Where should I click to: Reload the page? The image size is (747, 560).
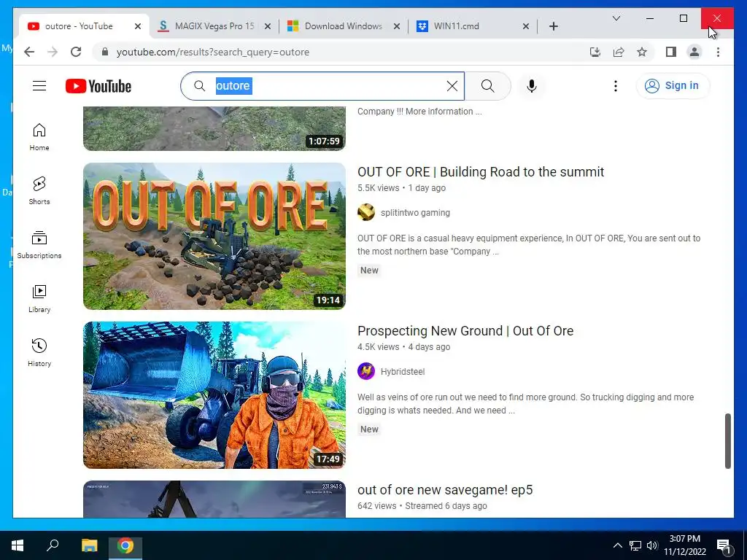click(76, 52)
